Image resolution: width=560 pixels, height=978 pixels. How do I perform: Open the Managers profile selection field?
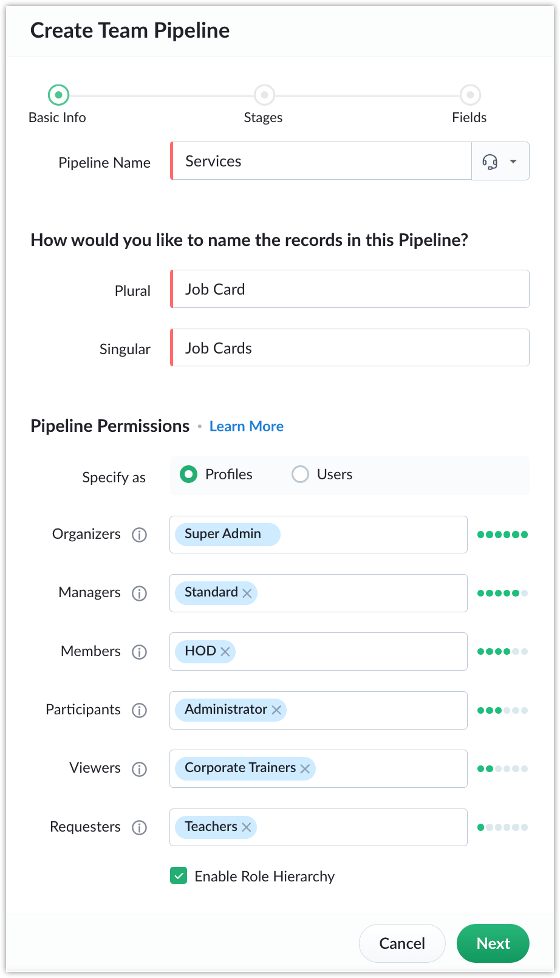[318, 593]
